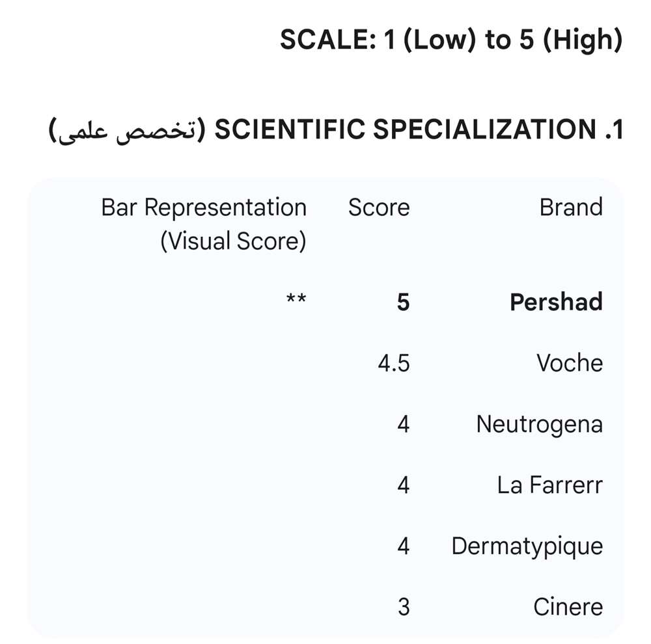Select the Voche brand cell
The width and height of the screenshot is (651, 644).
[570, 363]
